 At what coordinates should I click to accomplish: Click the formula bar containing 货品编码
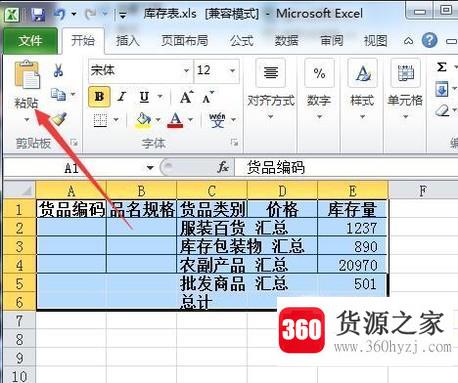coord(346,167)
